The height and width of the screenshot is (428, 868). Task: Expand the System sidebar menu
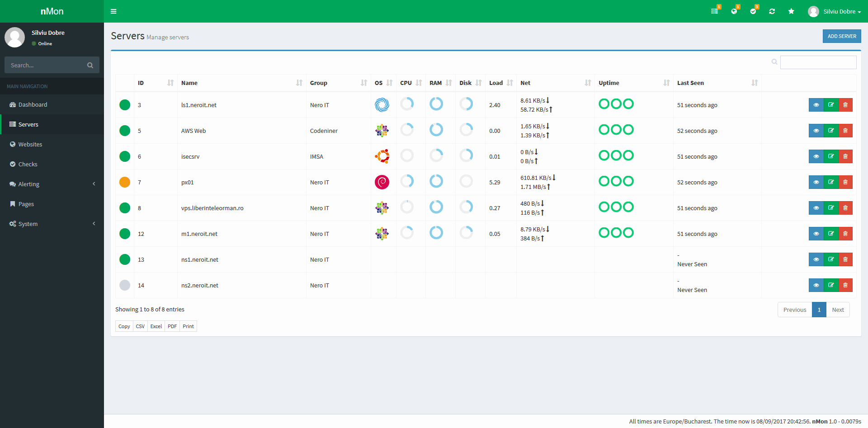tap(52, 224)
